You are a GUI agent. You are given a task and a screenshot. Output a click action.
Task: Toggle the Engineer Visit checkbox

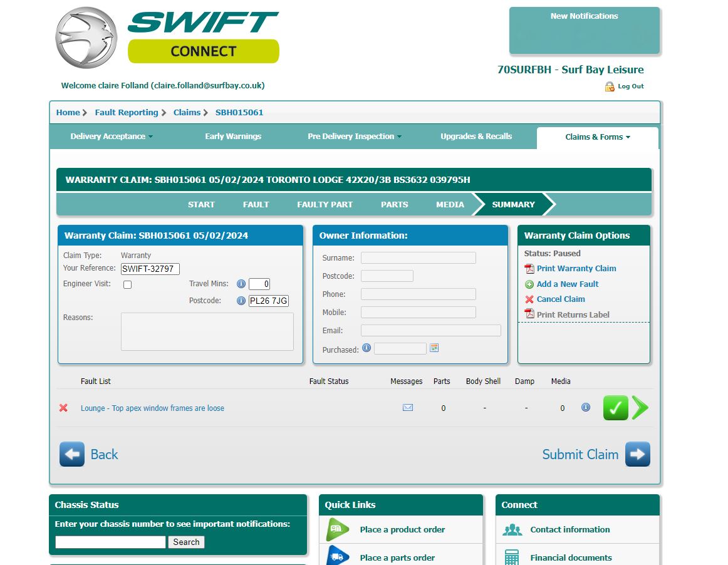click(x=128, y=284)
